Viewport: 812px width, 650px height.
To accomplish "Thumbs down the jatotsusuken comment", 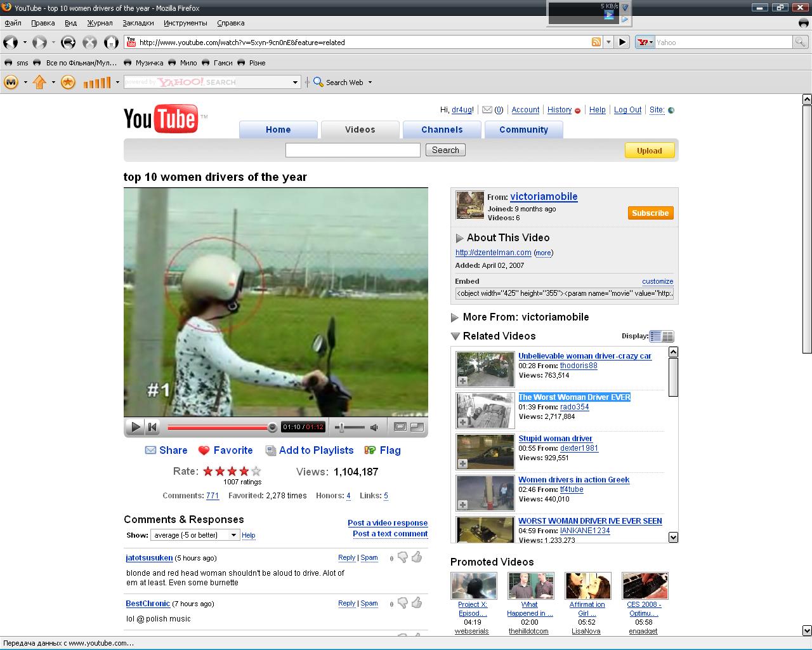I will 402,558.
